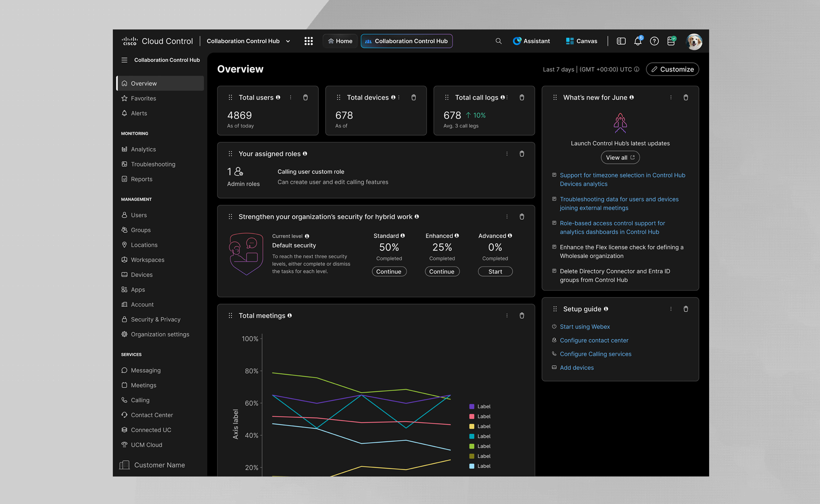Click the search magnifier icon
820x504 pixels.
[498, 41]
